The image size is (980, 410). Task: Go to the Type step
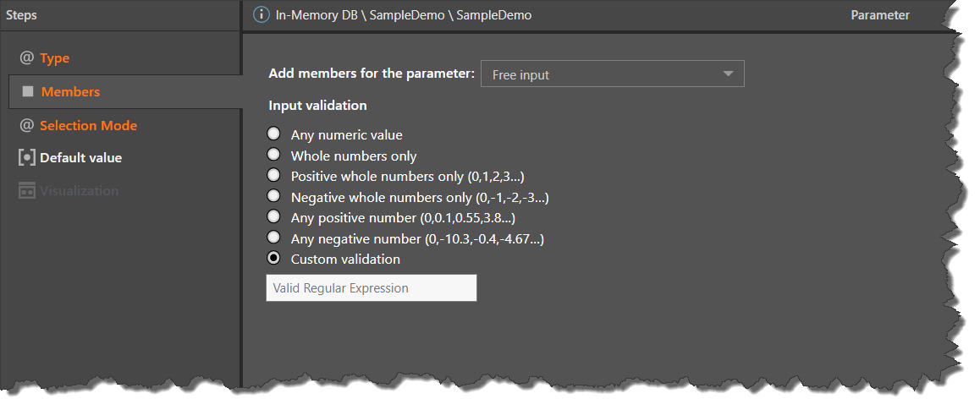tap(55, 57)
